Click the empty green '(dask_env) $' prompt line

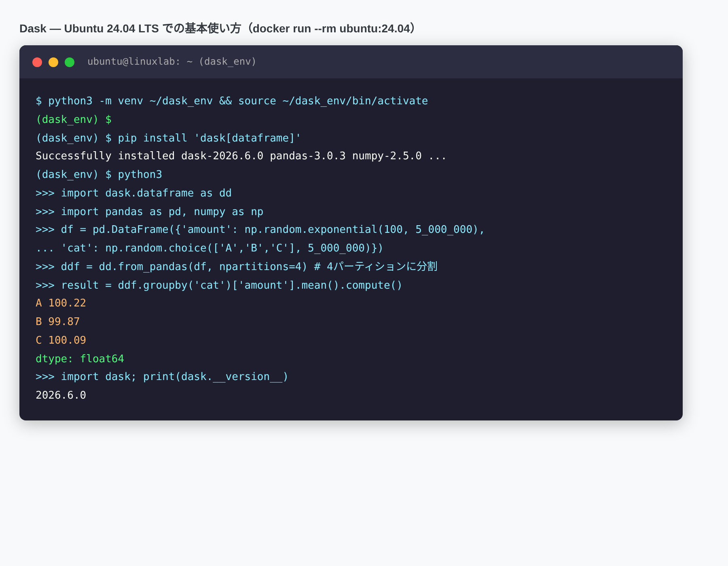click(74, 119)
